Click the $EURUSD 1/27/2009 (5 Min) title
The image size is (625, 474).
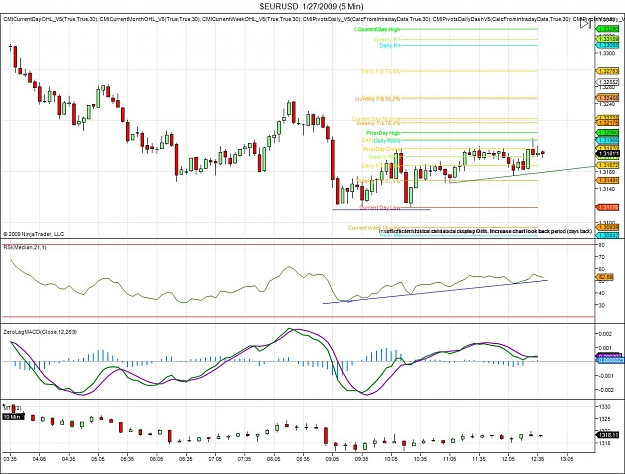311,6
